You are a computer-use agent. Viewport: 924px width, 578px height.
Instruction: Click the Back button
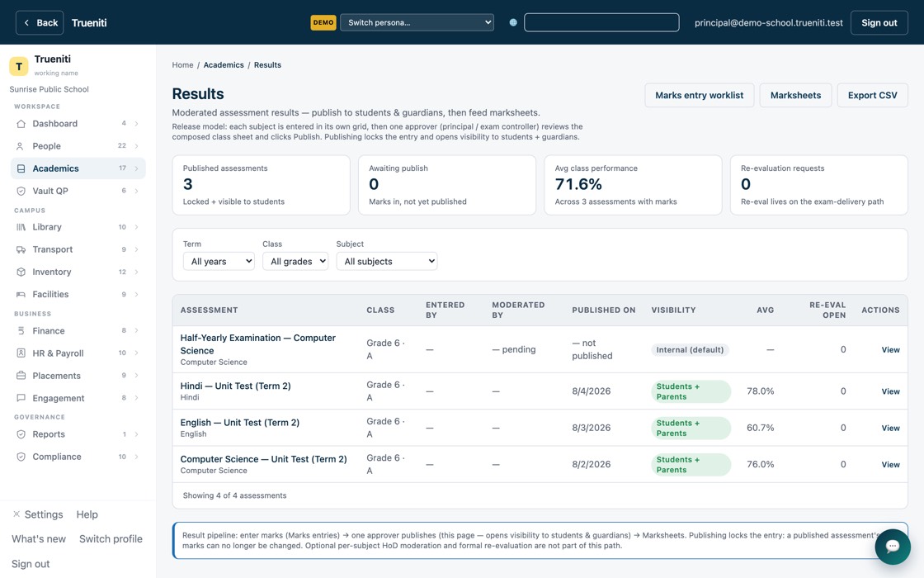[40, 22]
